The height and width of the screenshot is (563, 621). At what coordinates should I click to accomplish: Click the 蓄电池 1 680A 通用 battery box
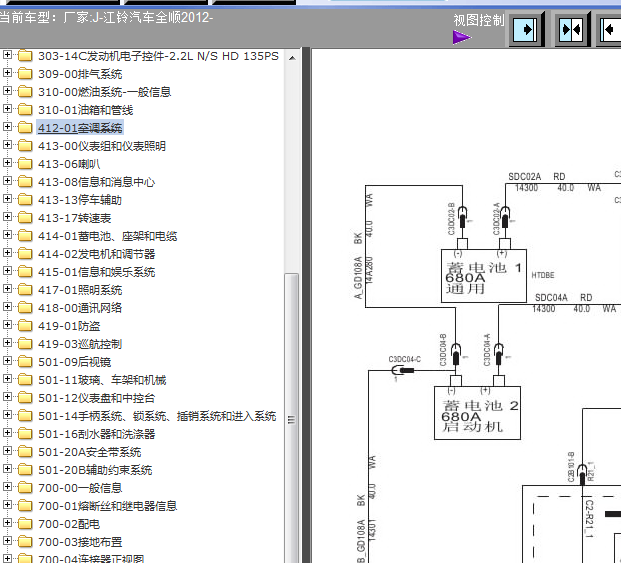tap(484, 276)
